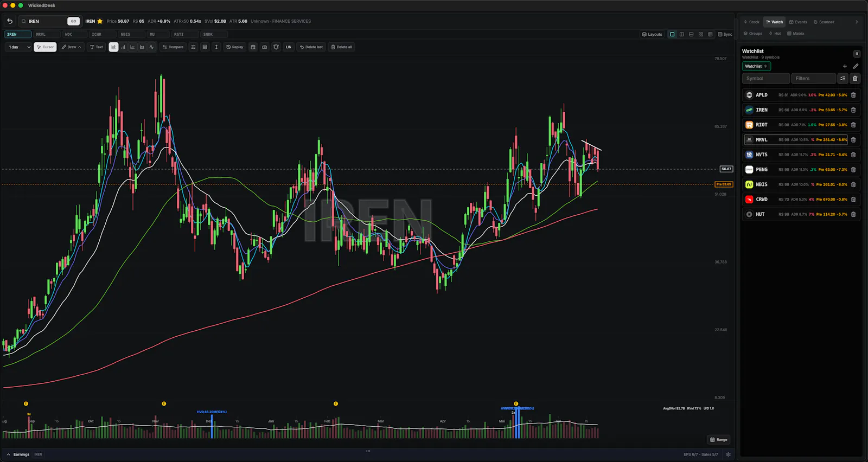Screen dimensions: 868x462
Task: Open the indicator settings sliders icon
Action: [193, 47]
